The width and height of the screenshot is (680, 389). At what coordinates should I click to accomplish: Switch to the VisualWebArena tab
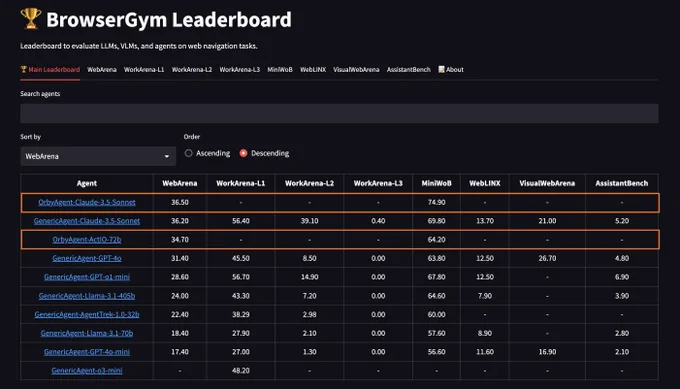tap(356, 69)
